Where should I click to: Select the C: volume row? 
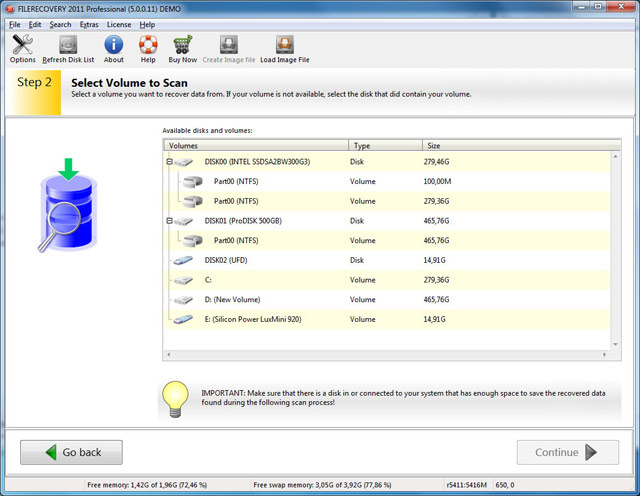point(387,280)
